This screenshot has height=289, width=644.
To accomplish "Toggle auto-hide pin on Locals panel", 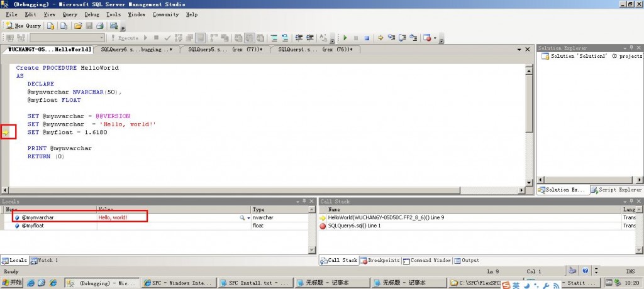I will [x=304, y=202].
